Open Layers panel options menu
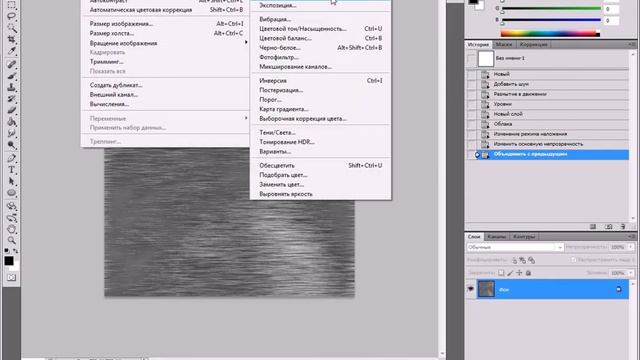This screenshot has width=640, height=360. [632, 236]
